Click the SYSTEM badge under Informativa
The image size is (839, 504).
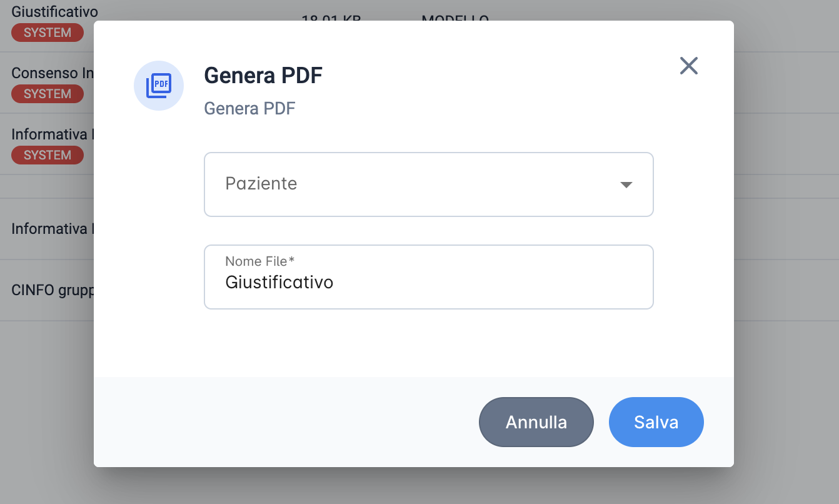pos(48,155)
